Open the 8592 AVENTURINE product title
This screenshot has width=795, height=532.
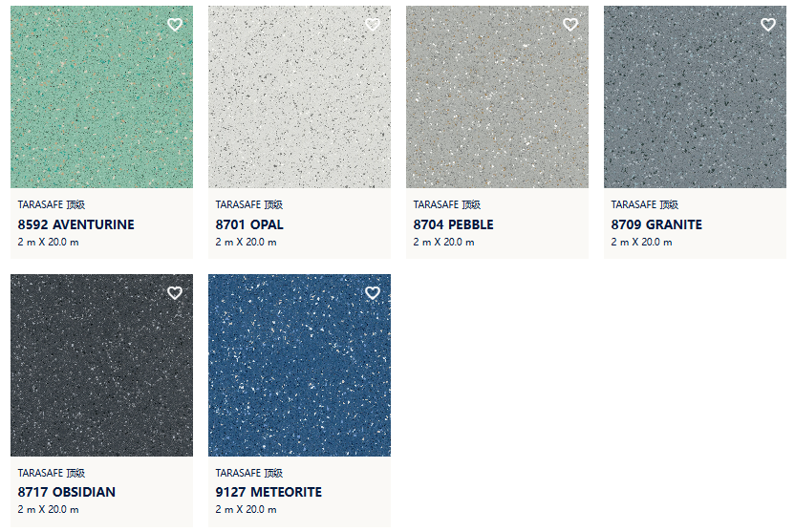coord(76,224)
